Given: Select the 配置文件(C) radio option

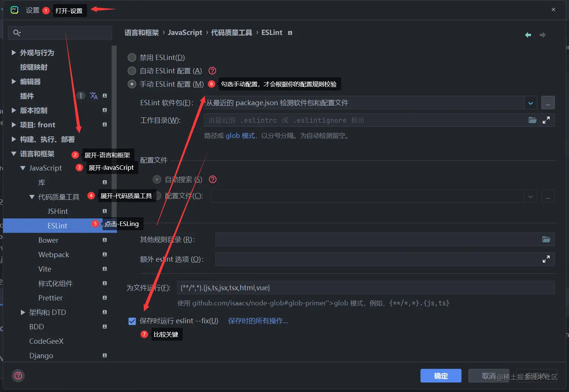Looking at the screenshot, I should tap(157, 196).
